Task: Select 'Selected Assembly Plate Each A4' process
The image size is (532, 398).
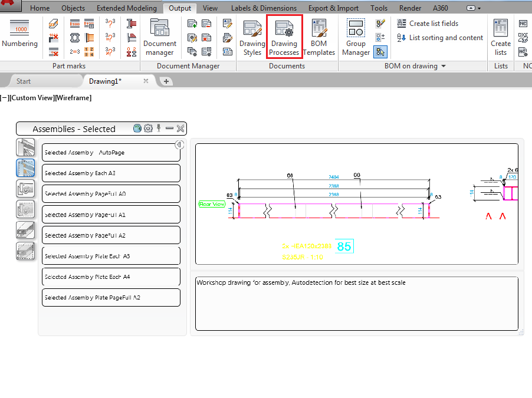Action: pyautogui.click(x=111, y=277)
